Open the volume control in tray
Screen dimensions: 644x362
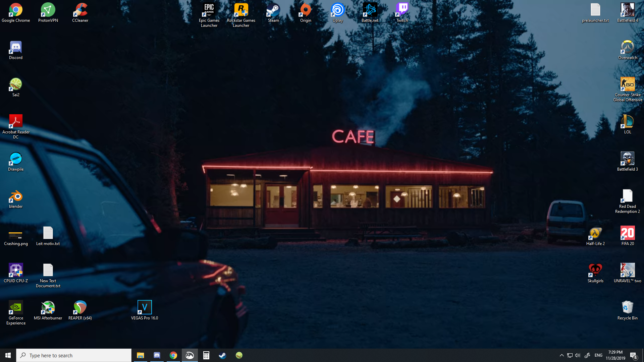point(578,355)
